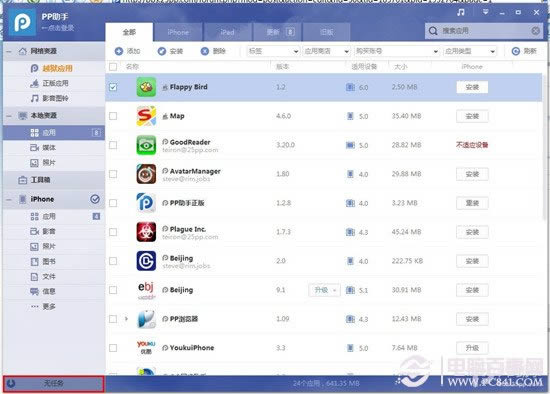Click the 刷新 refresh icon
This screenshot has height=394, width=550.
point(516,51)
